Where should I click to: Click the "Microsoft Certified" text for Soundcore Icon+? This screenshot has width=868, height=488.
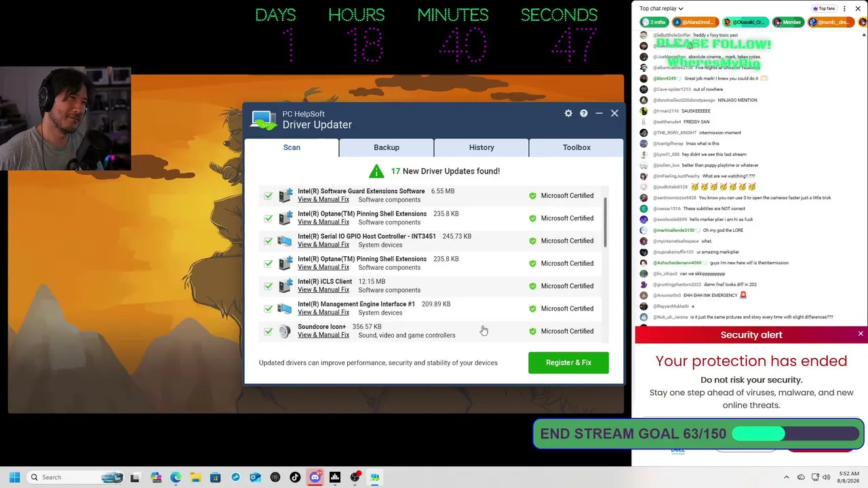567,331
